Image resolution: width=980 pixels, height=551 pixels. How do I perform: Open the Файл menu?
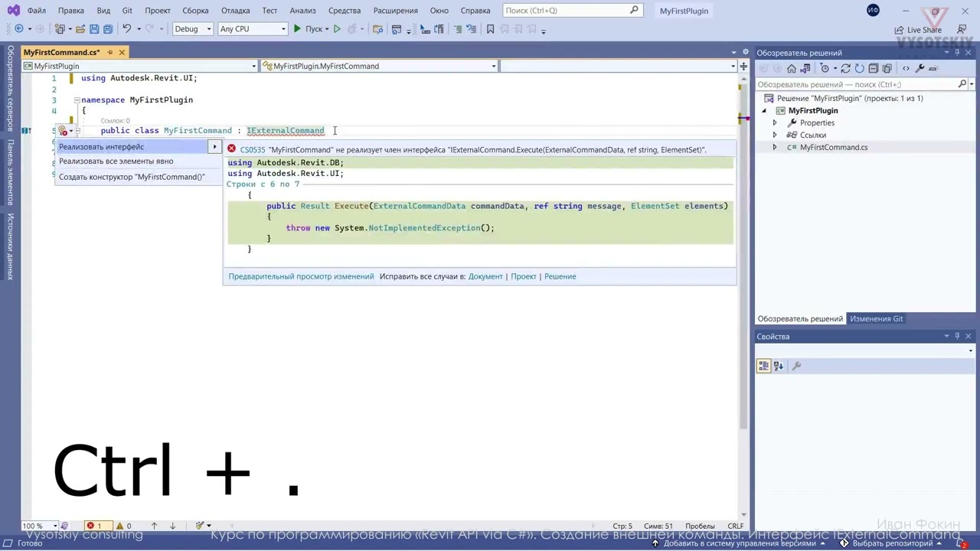coord(36,11)
